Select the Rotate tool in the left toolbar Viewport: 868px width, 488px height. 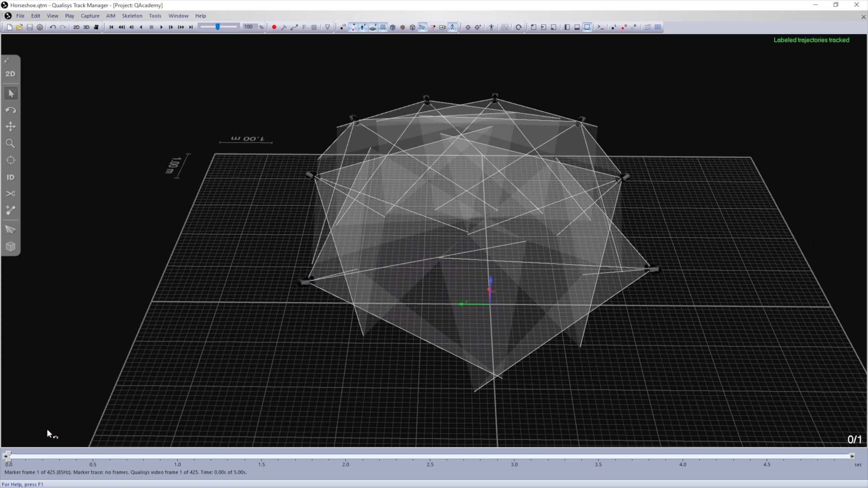[x=10, y=110]
